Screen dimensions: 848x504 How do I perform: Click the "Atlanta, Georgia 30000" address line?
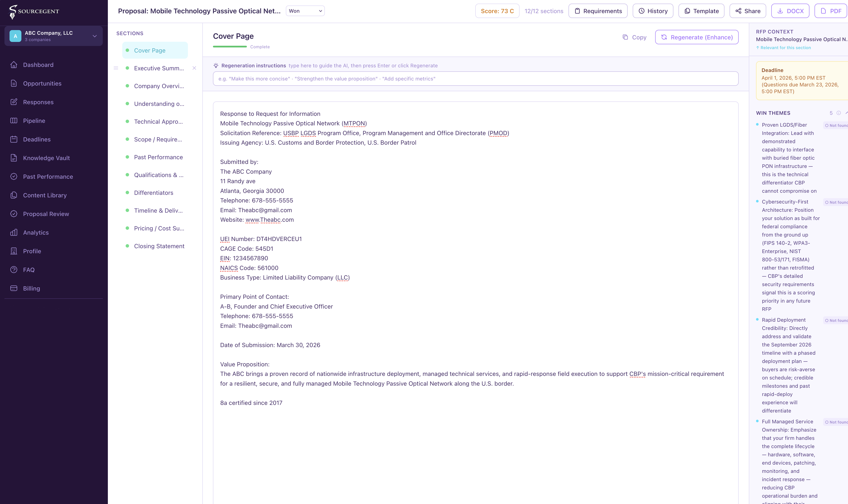pos(252,191)
